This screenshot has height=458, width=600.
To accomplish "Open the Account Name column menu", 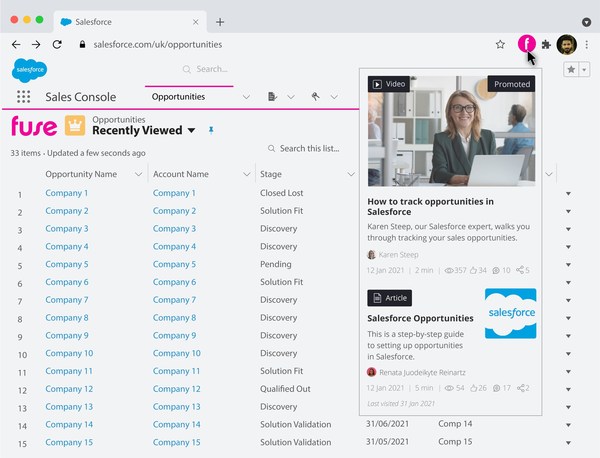I will [246, 174].
